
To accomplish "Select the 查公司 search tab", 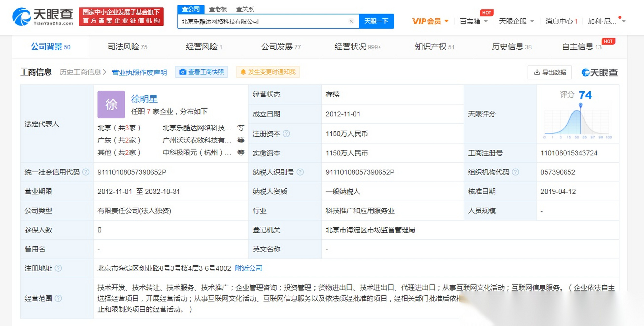I will click(x=191, y=9).
